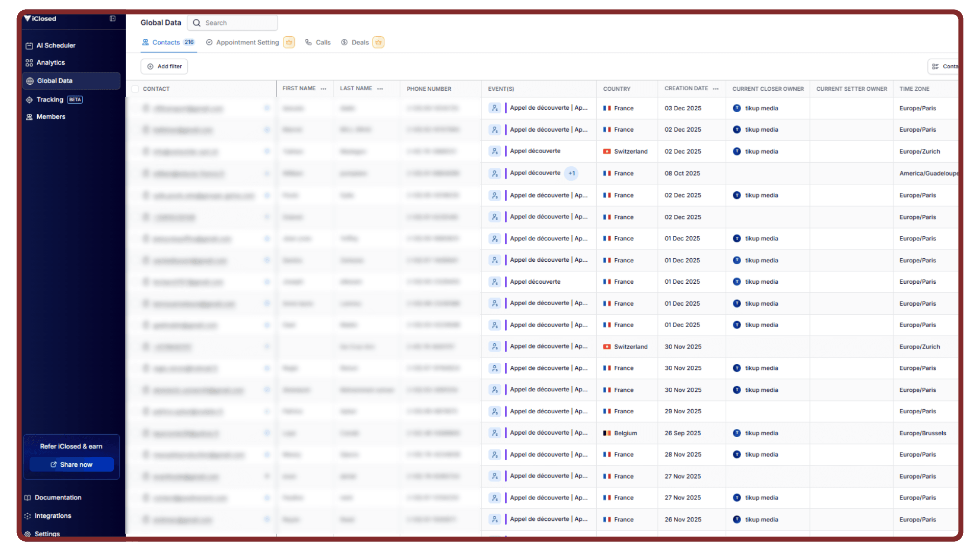Open the Documentation link in sidebar
The height and width of the screenshot is (551, 980).
pos(58,497)
